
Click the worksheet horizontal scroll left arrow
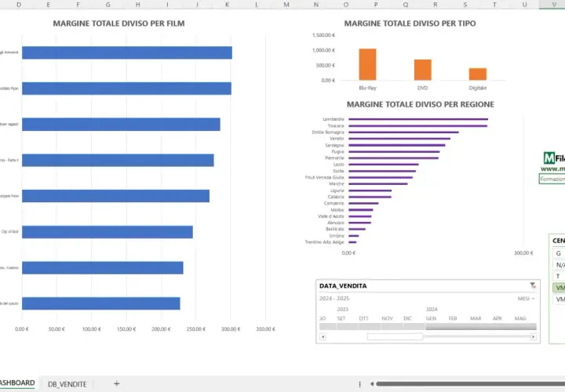[372, 384]
